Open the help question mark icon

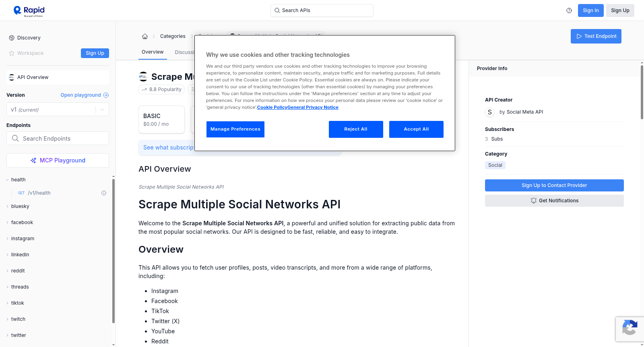(x=569, y=10)
